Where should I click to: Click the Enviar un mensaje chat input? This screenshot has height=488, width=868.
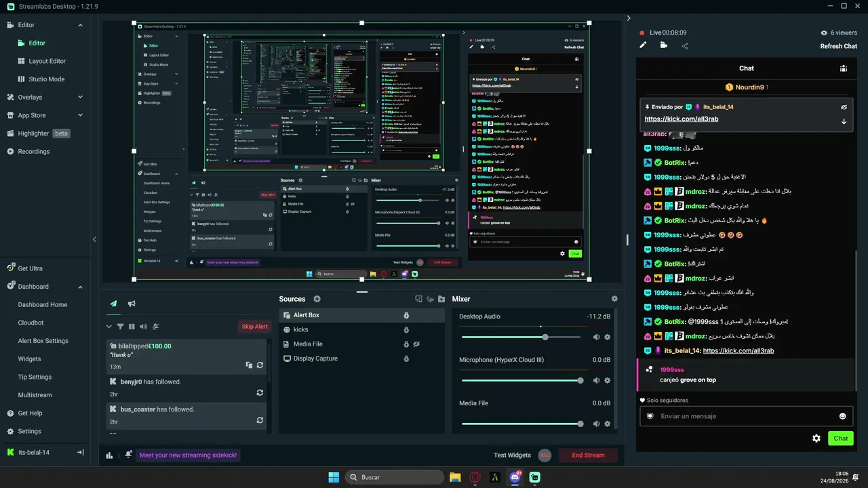747,416
